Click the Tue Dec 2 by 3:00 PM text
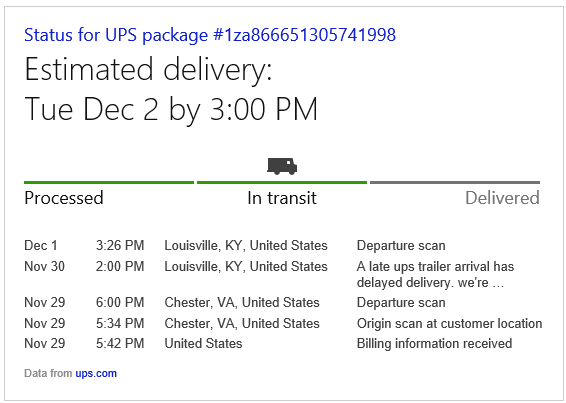This screenshot has height=403, width=566. (x=171, y=109)
